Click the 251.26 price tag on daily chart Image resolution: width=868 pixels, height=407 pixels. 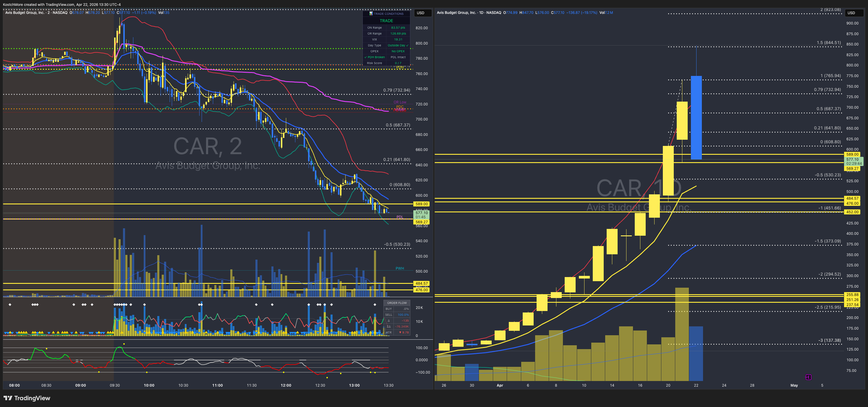tap(853, 299)
